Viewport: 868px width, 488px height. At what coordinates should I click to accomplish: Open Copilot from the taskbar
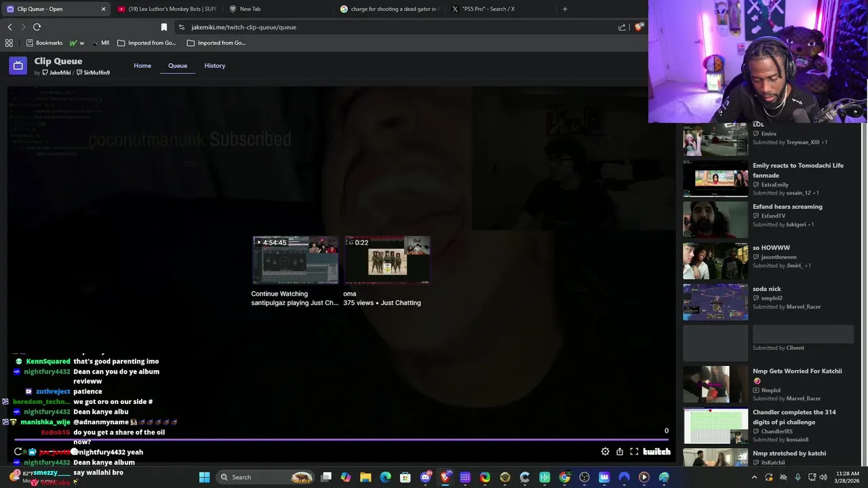[346, 477]
